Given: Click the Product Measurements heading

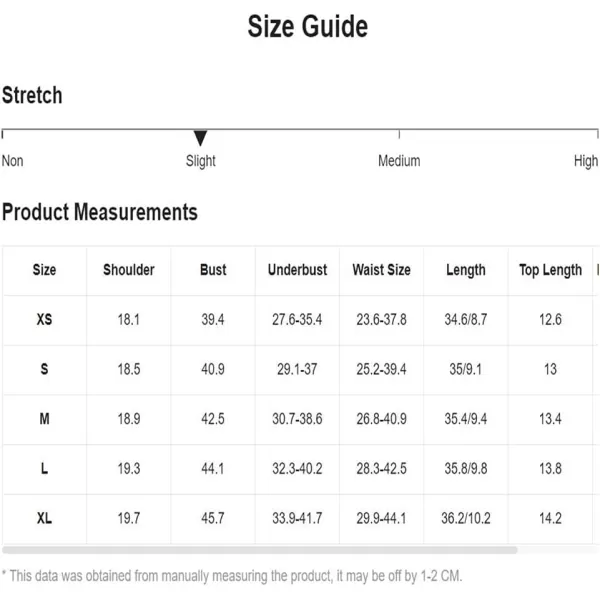Looking at the screenshot, I should click(100, 212).
